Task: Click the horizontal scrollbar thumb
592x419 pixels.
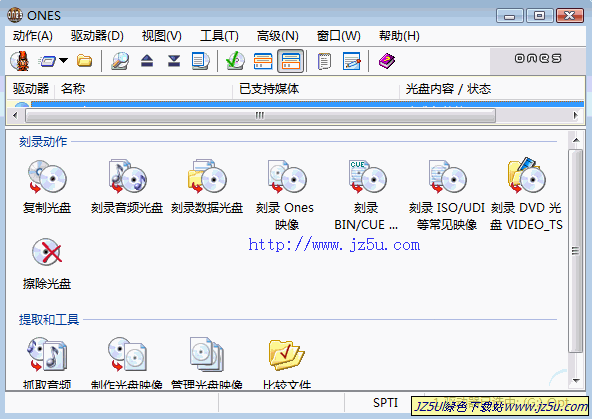Action: tap(260, 115)
